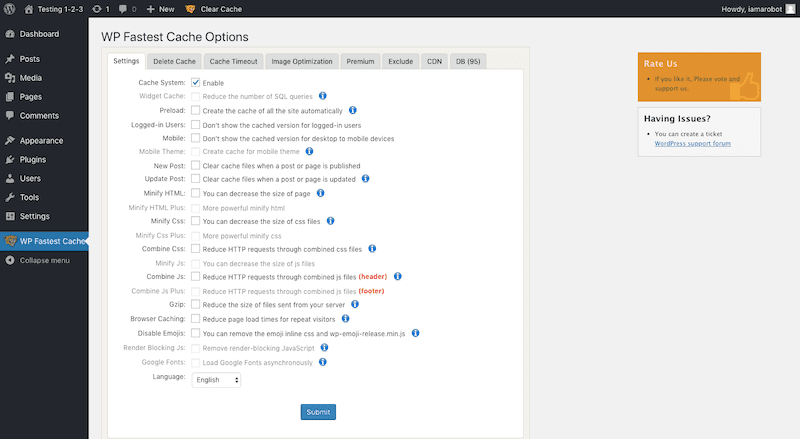This screenshot has height=439, width=800.
Task: Click the Submit button
Action: tap(318, 412)
